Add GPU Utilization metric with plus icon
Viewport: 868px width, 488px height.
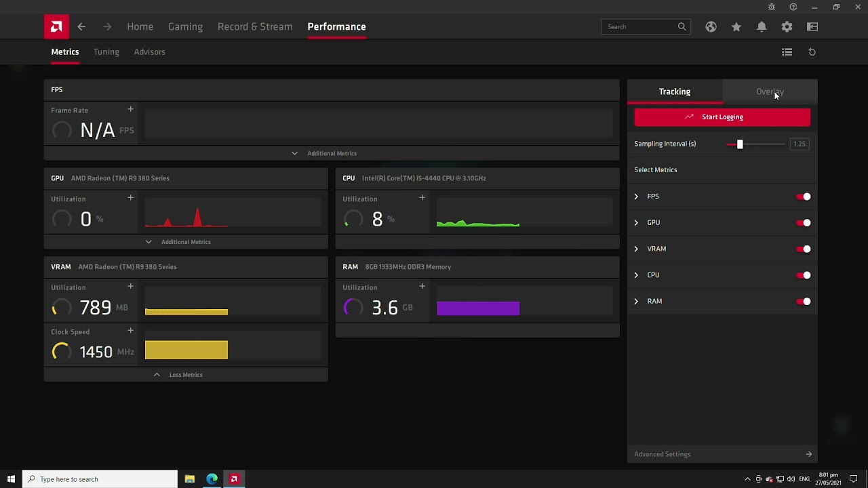tap(131, 198)
